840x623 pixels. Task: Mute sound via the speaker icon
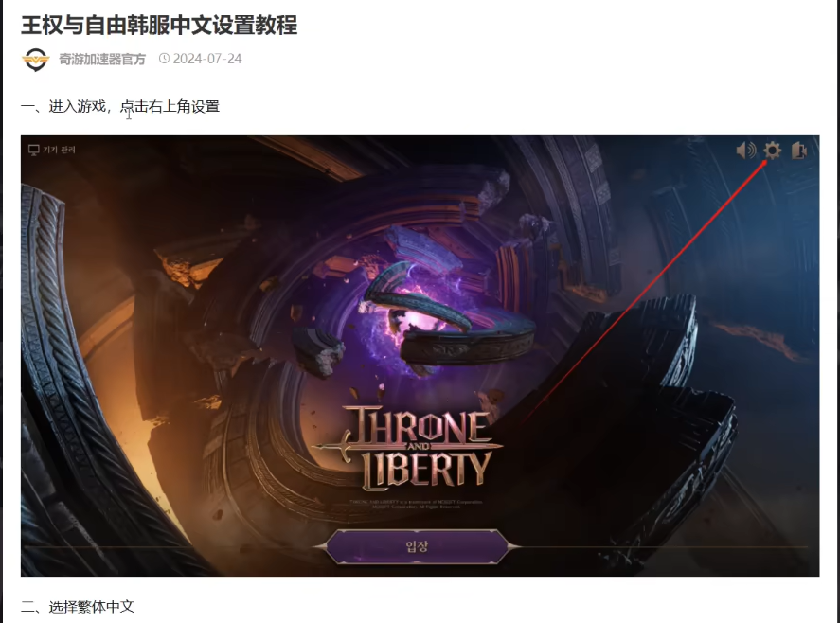745,151
